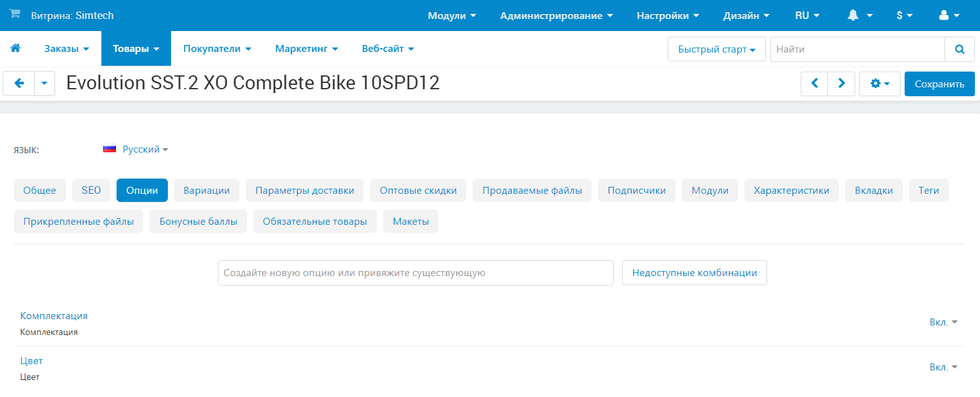Click the Недоступные комбинации button
The width and height of the screenshot is (980, 397).
point(694,273)
